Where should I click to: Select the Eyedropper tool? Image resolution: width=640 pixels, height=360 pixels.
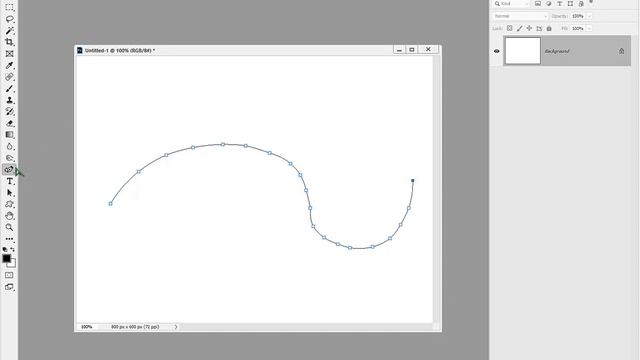[9, 65]
